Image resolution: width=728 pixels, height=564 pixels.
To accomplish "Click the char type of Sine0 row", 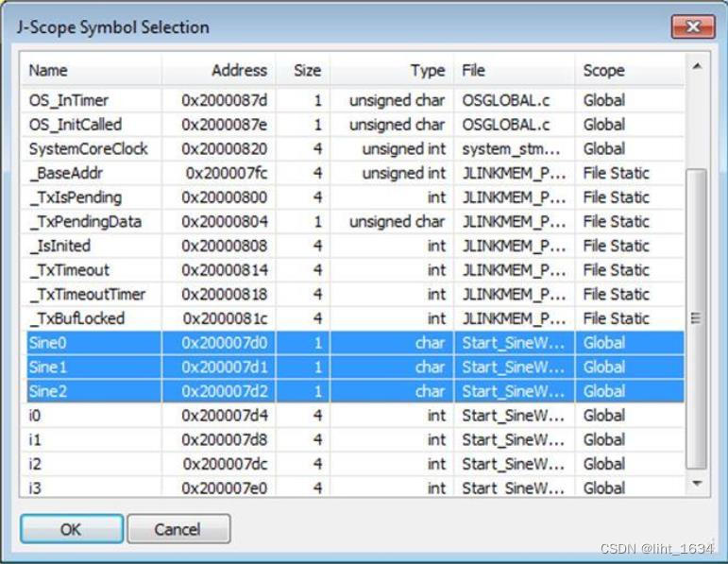I will point(430,343).
